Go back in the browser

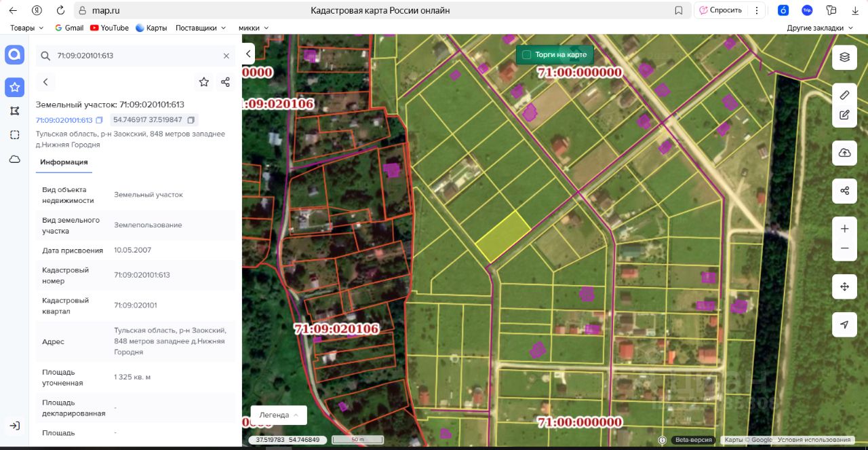coord(13,10)
